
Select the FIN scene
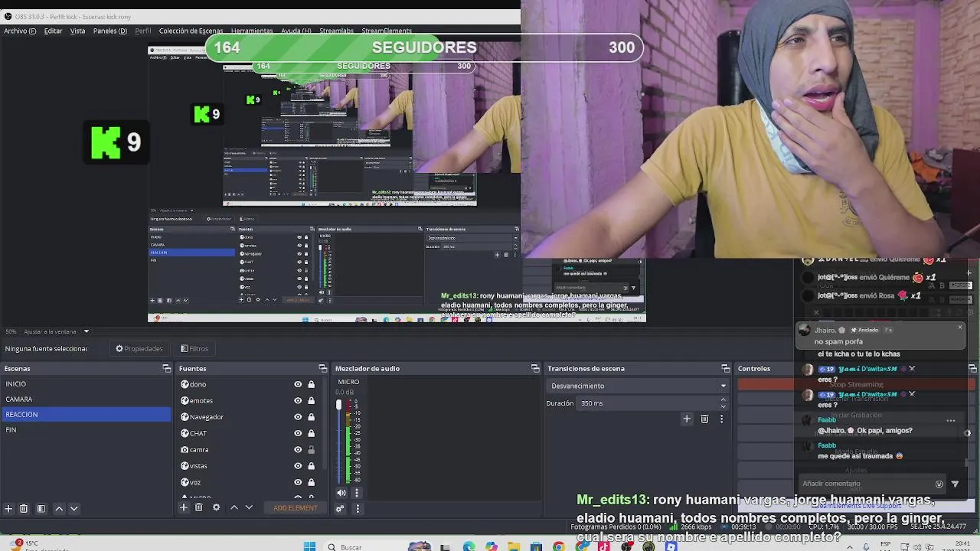87,429
